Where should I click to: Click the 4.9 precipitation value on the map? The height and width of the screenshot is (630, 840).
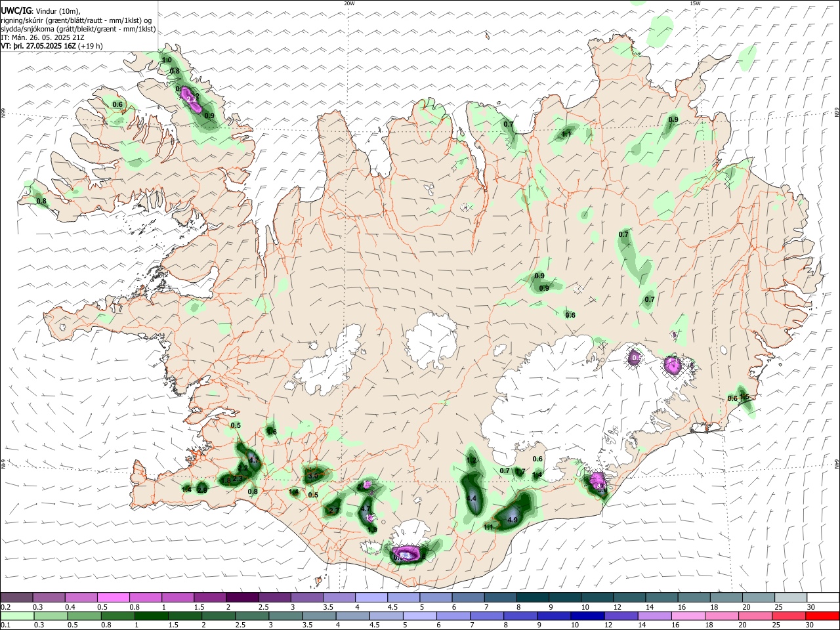click(x=513, y=520)
